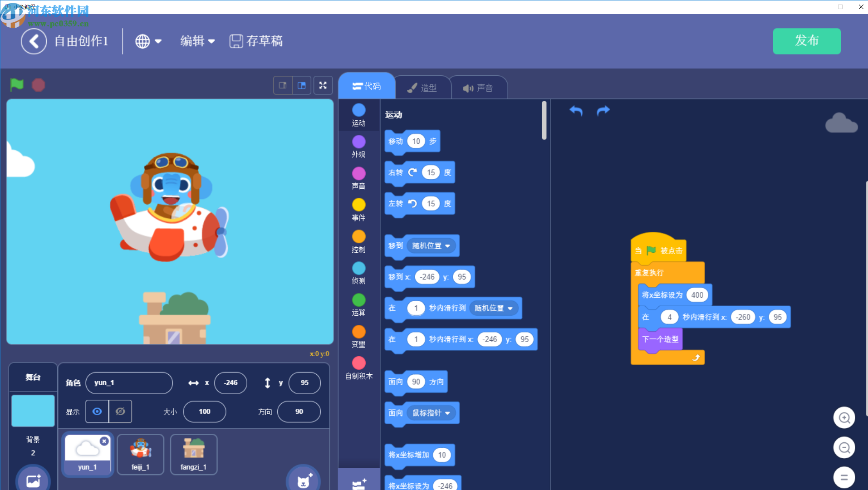Screen dimensions: 868x490
Task: Redo the last code change
Action: [603, 111]
